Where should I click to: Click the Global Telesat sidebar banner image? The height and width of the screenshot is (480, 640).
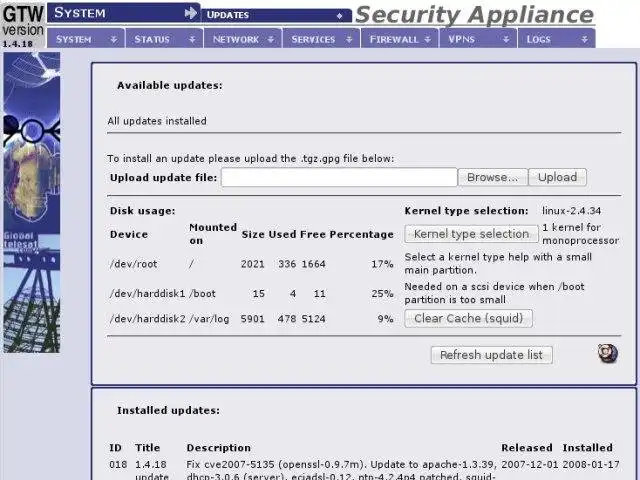tap(32, 202)
